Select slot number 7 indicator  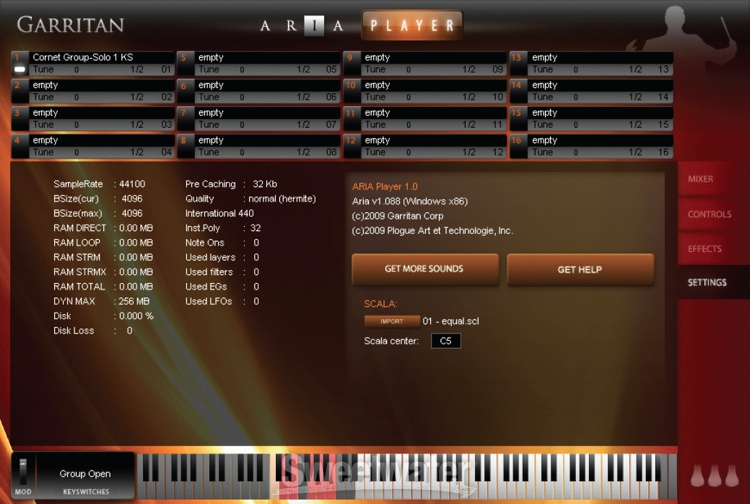(x=186, y=119)
